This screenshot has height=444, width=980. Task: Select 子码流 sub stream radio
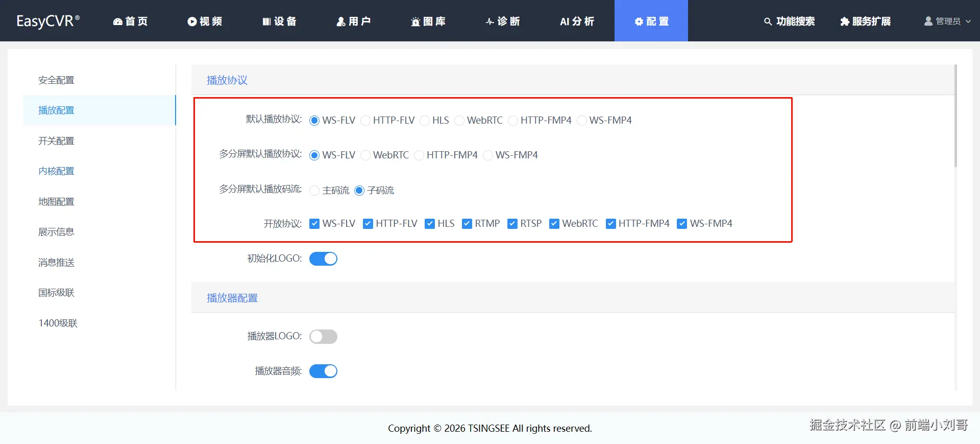[x=359, y=191]
